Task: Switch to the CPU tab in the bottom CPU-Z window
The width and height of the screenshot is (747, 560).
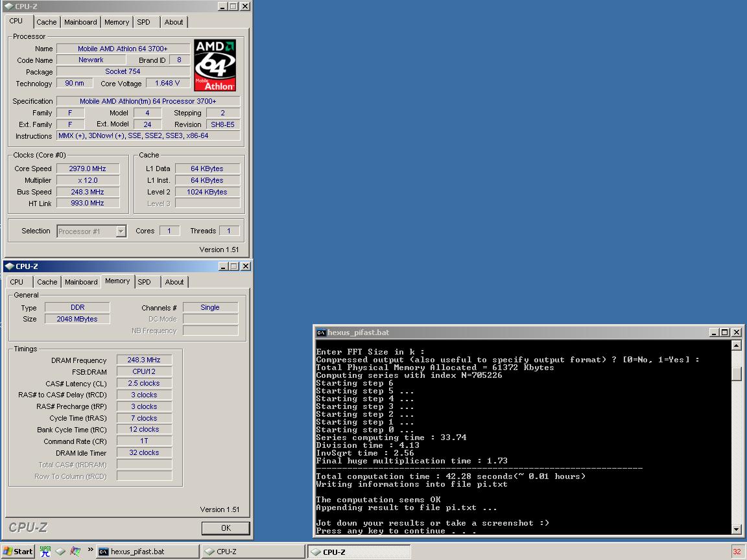Action: (x=17, y=282)
